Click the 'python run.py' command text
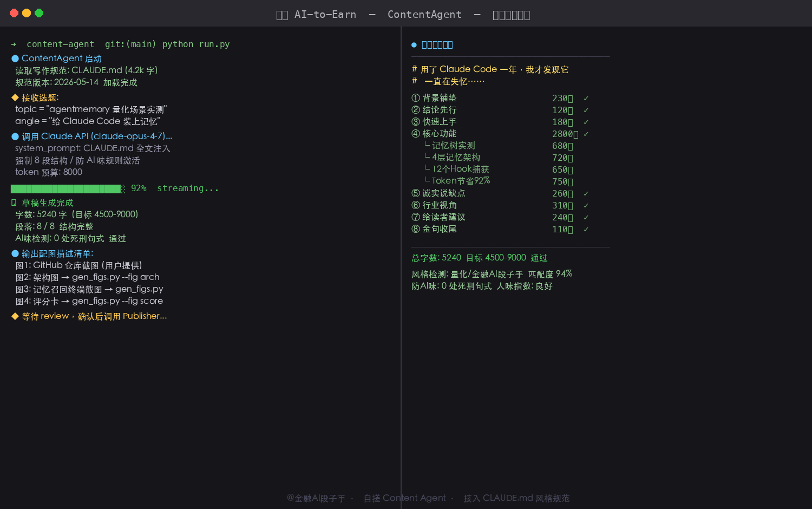Viewport: 812px width, 509px height. (x=196, y=44)
